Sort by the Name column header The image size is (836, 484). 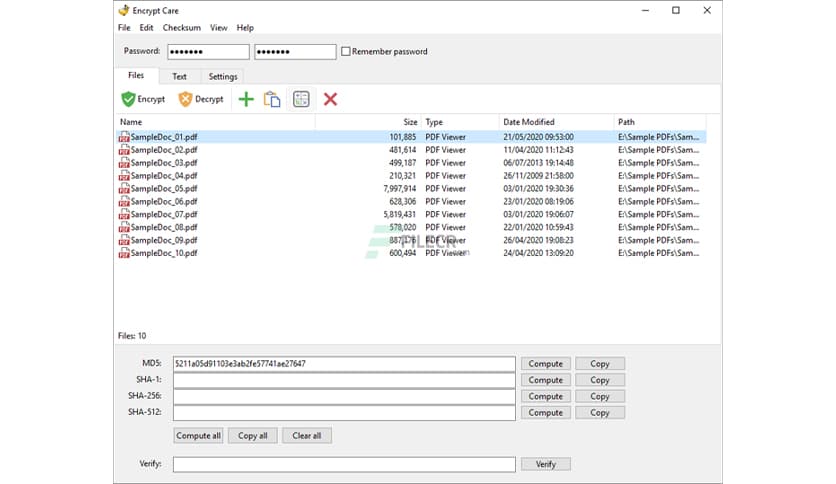(215, 122)
